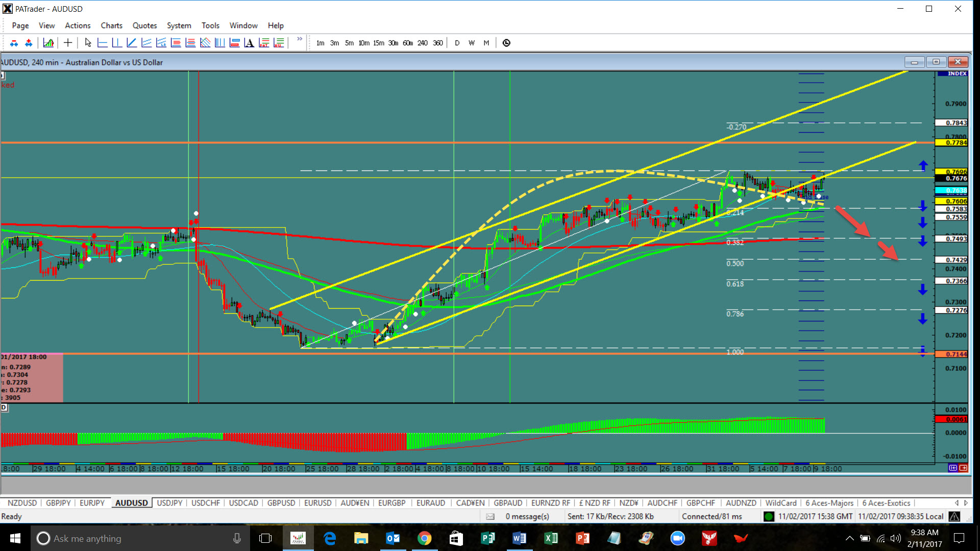Maximize the AUDUSD inner chart window

[936, 62]
